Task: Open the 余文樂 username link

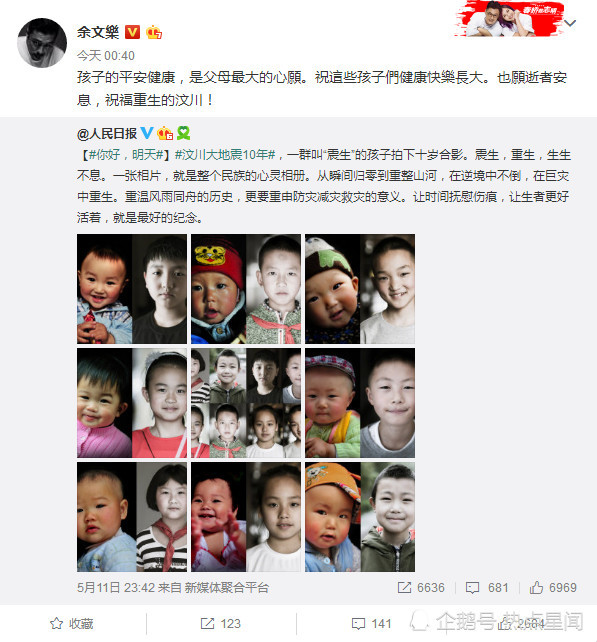Action: (x=98, y=32)
